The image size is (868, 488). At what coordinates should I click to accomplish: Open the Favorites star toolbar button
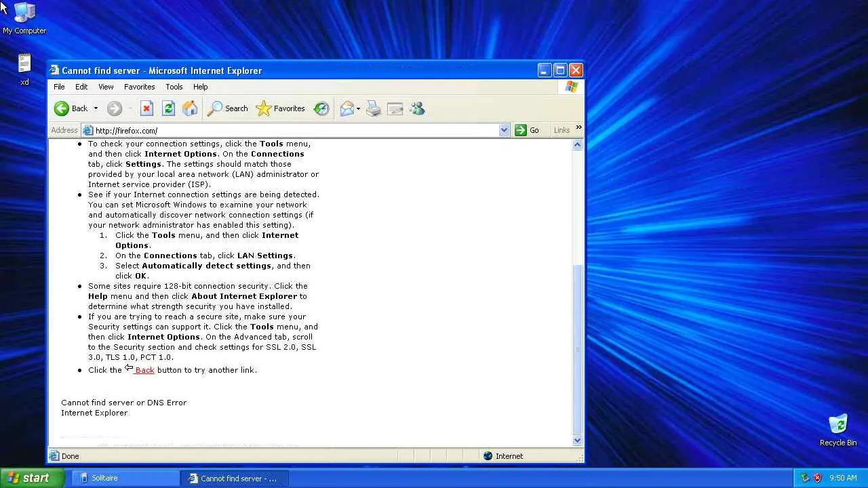pyautogui.click(x=280, y=108)
